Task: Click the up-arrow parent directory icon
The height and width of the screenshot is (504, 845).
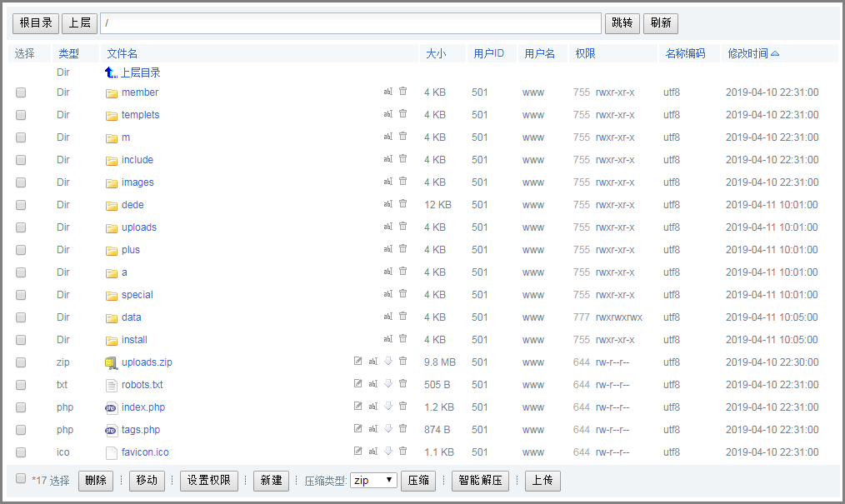Action: (110, 73)
